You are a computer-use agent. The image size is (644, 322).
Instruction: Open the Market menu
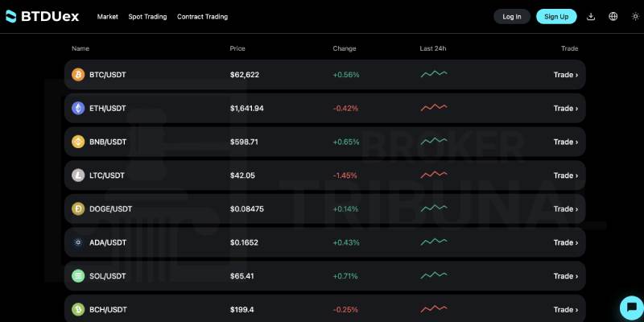coord(108,17)
